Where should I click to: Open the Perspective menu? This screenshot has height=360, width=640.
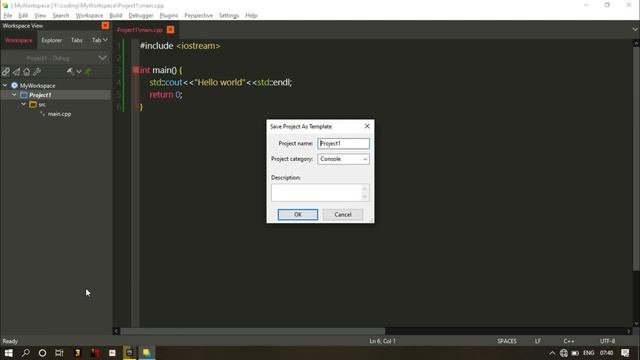click(x=198, y=16)
